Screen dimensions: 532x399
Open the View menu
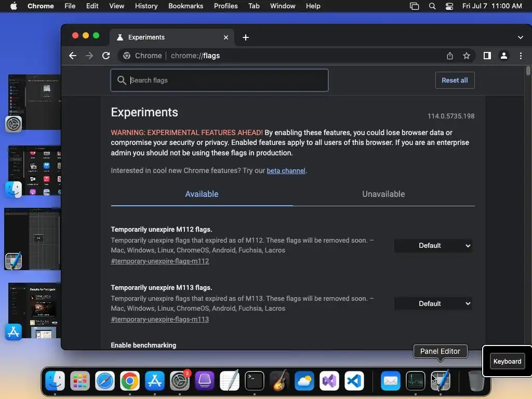pyautogui.click(x=116, y=6)
